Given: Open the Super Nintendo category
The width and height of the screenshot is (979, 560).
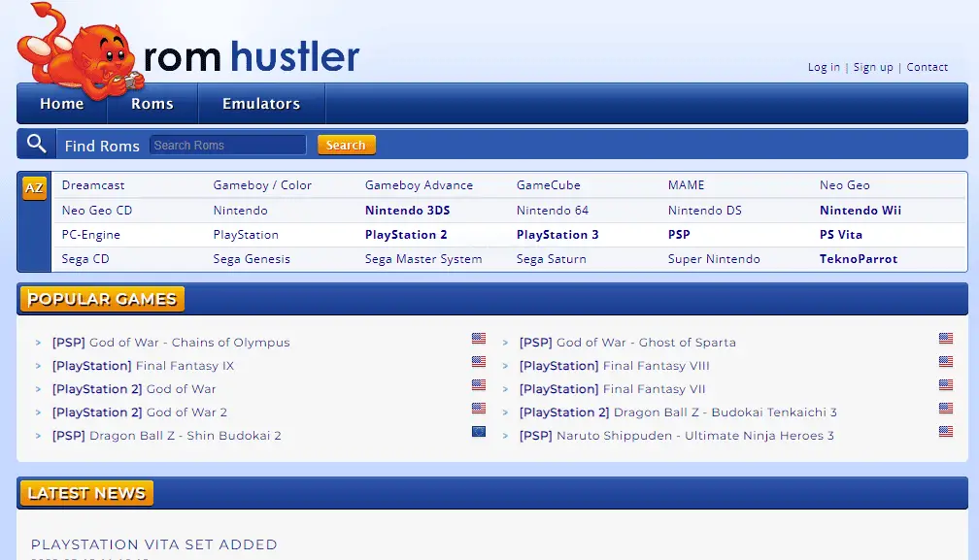Looking at the screenshot, I should [714, 259].
